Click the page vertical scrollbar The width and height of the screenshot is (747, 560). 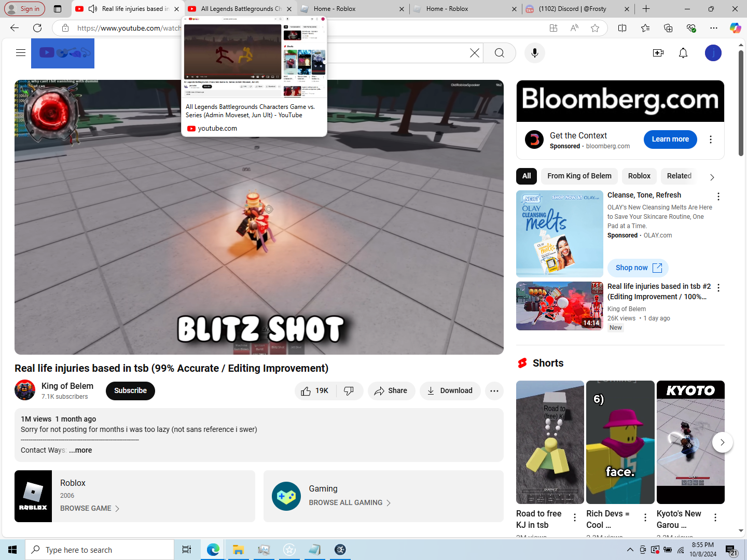pyautogui.click(x=741, y=104)
